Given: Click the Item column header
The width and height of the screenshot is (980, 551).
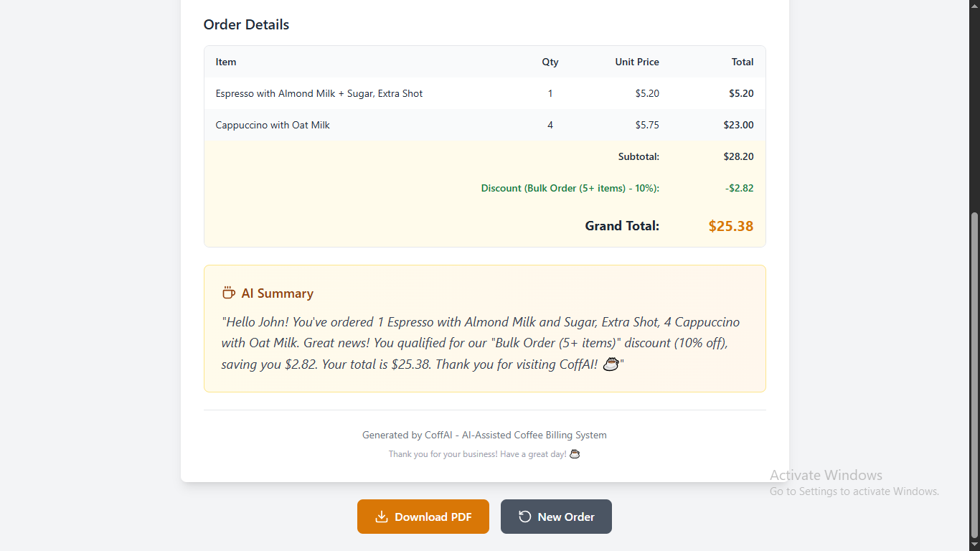Looking at the screenshot, I should (x=226, y=62).
